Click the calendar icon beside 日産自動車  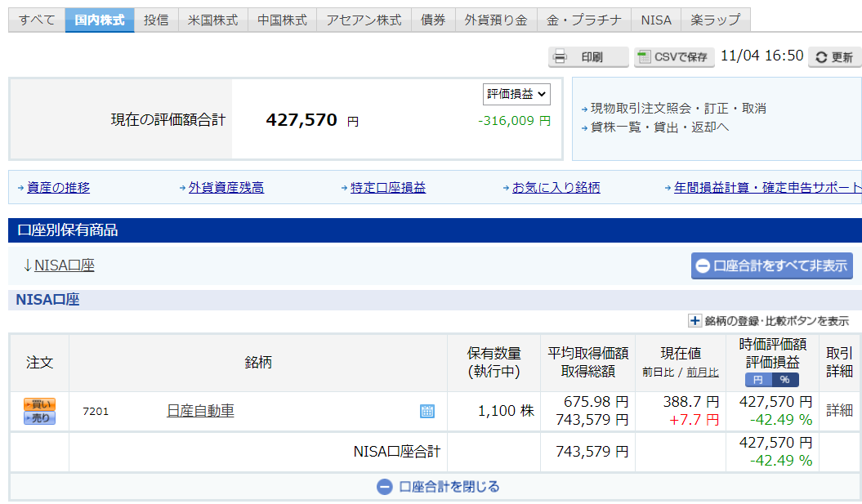(427, 411)
